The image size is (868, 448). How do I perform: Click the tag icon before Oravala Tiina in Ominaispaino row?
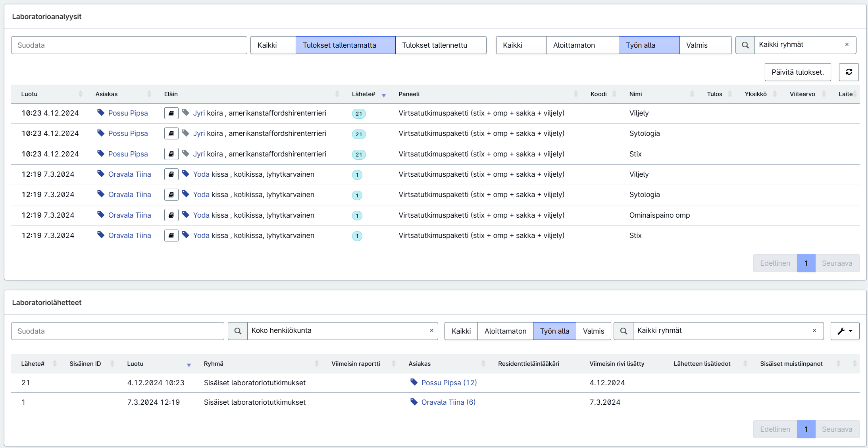[101, 214]
